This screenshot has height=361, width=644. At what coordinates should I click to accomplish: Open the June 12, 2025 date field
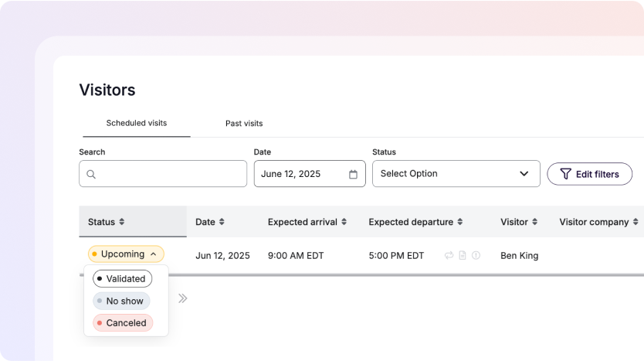[x=301, y=174]
